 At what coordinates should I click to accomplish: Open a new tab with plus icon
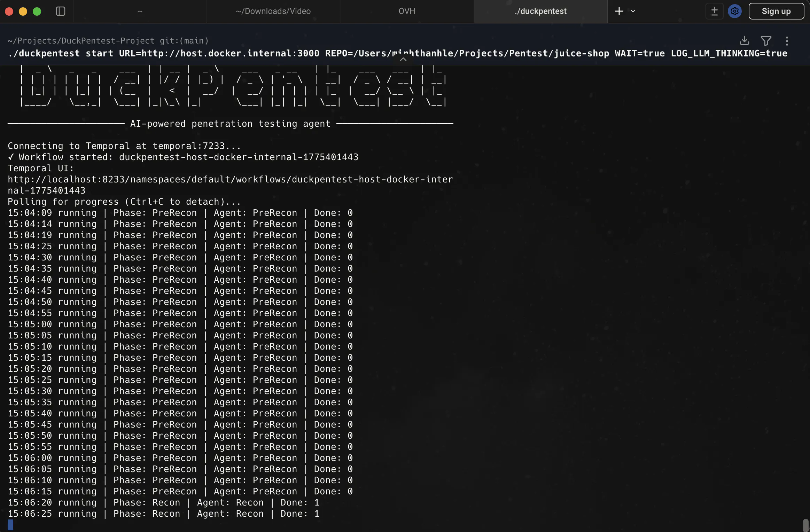[x=619, y=11]
